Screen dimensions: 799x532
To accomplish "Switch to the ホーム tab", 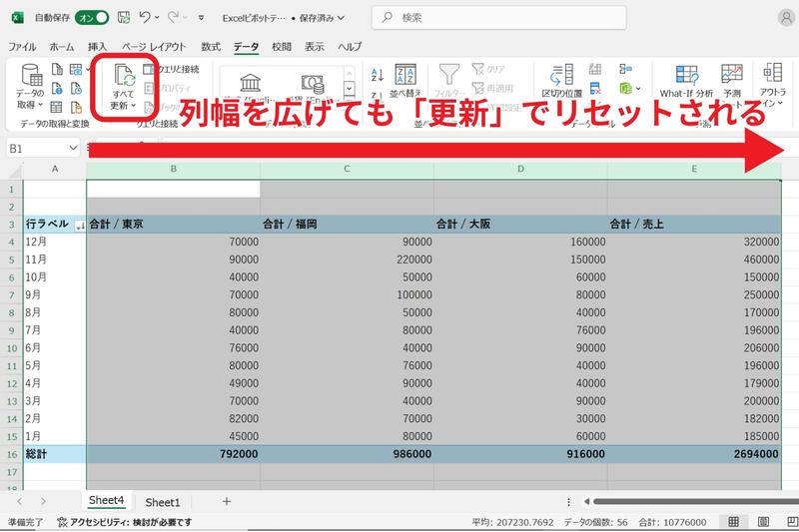I will (62, 47).
